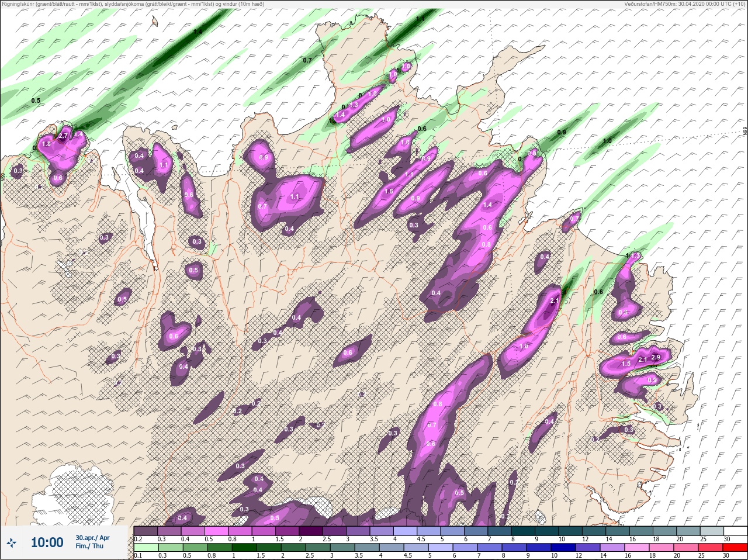
Task: Click the red bottom-row swatch labeled 30
Action: pos(735,548)
